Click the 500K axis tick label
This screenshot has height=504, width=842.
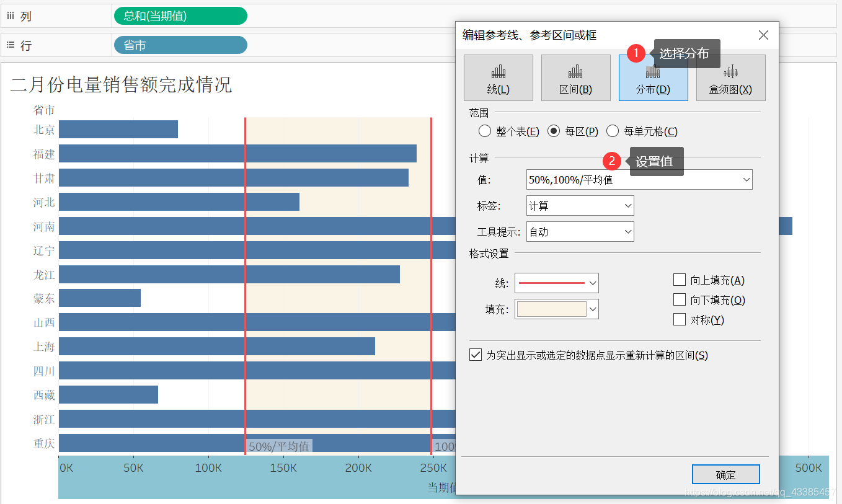(x=809, y=467)
